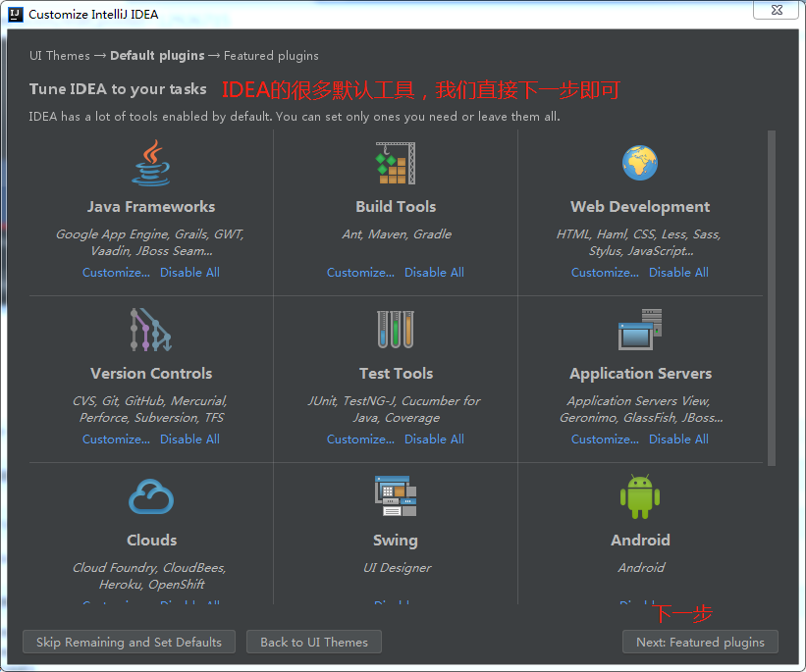The height and width of the screenshot is (672, 806).
Task: Open Customize for Version Controls
Action: click(116, 439)
